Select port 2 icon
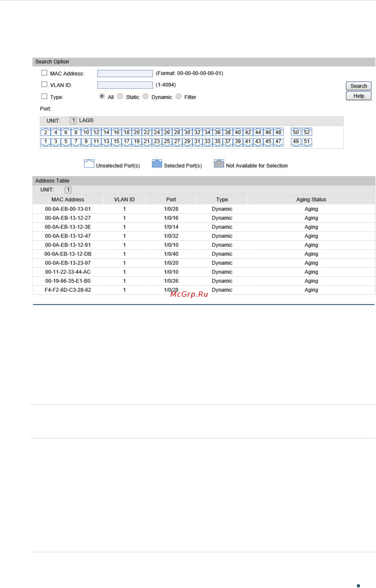Viewport: 376px width, 588px height. (x=46, y=132)
